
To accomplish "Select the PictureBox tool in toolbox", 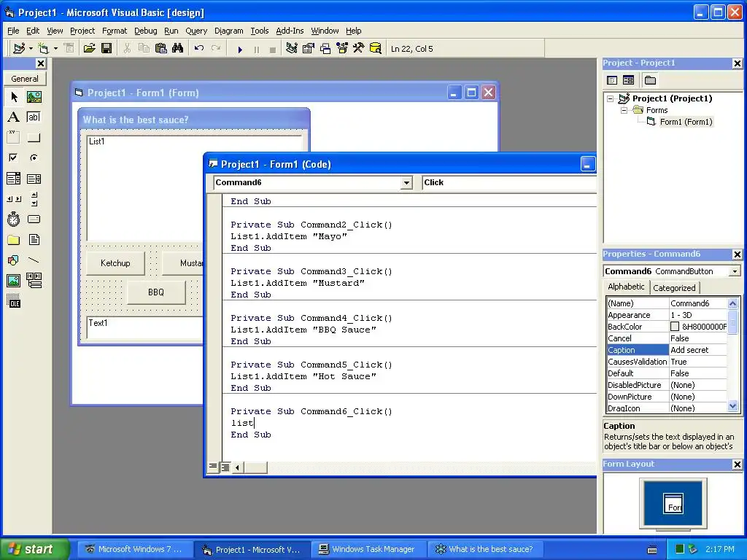I will click(x=34, y=97).
